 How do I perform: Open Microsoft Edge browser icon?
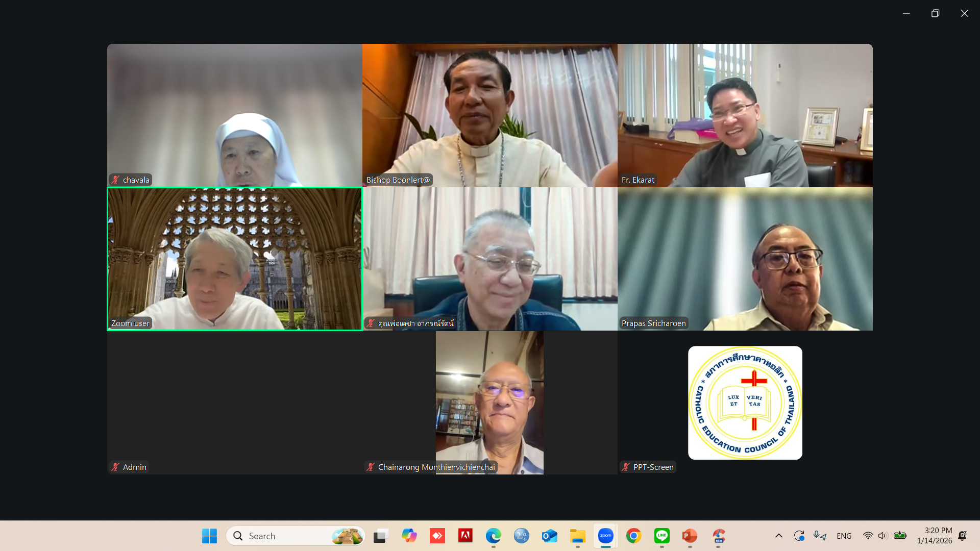tap(493, 536)
